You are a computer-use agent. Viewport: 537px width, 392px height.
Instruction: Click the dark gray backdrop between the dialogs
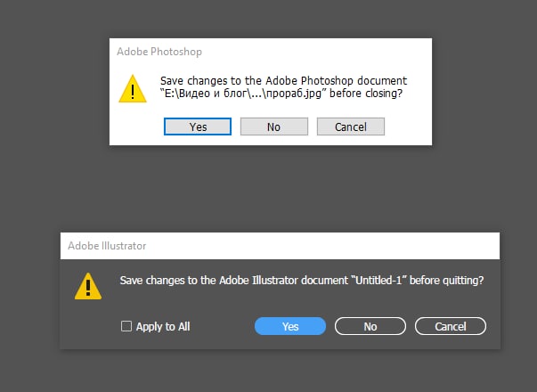267,192
